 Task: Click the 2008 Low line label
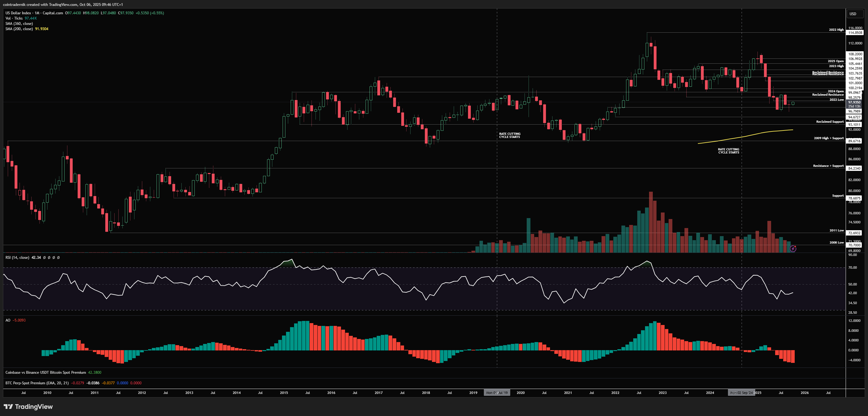tap(836, 242)
